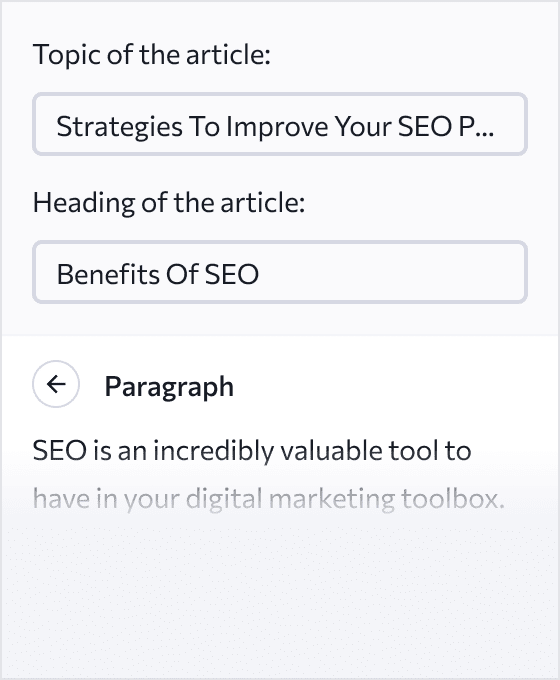Place cursor on 'Benefits' in heading field
The height and width of the screenshot is (680, 560).
[108, 274]
